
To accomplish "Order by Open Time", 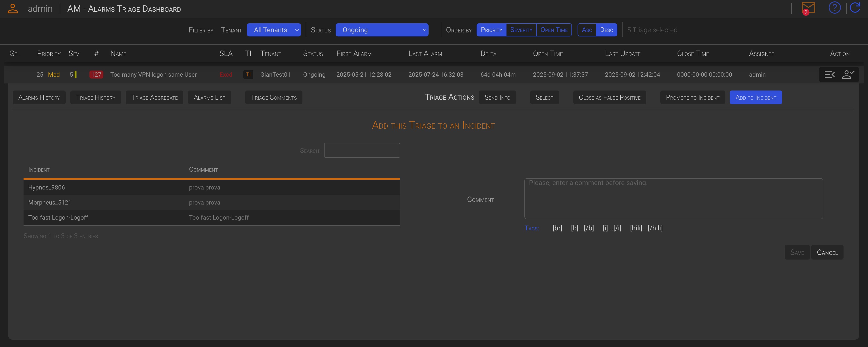I will 554,30.
